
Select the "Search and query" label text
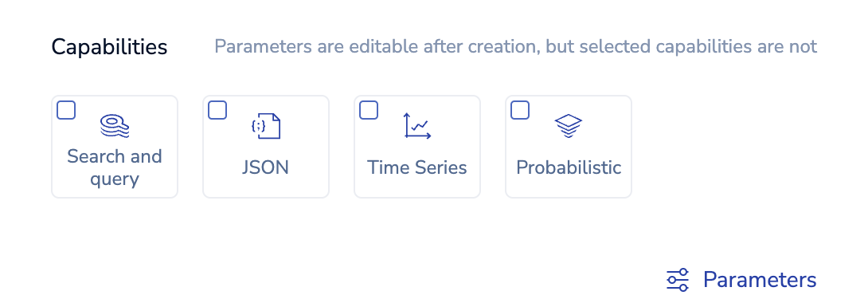point(115,167)
